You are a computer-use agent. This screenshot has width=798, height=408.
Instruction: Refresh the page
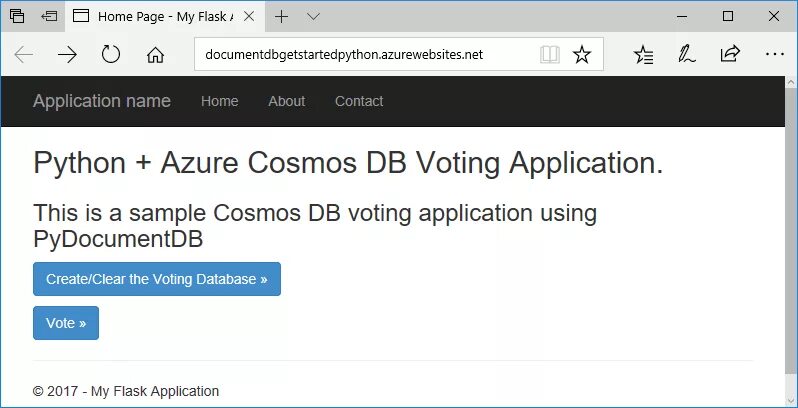click(x=111, y=55)
